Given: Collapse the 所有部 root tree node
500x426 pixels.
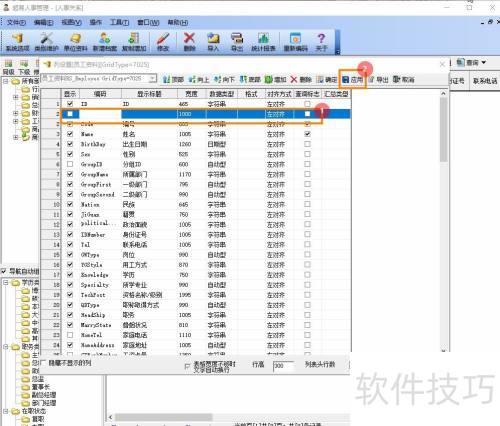Looking at the screenshot, I should pyautogui.click(x=6, y=81).
